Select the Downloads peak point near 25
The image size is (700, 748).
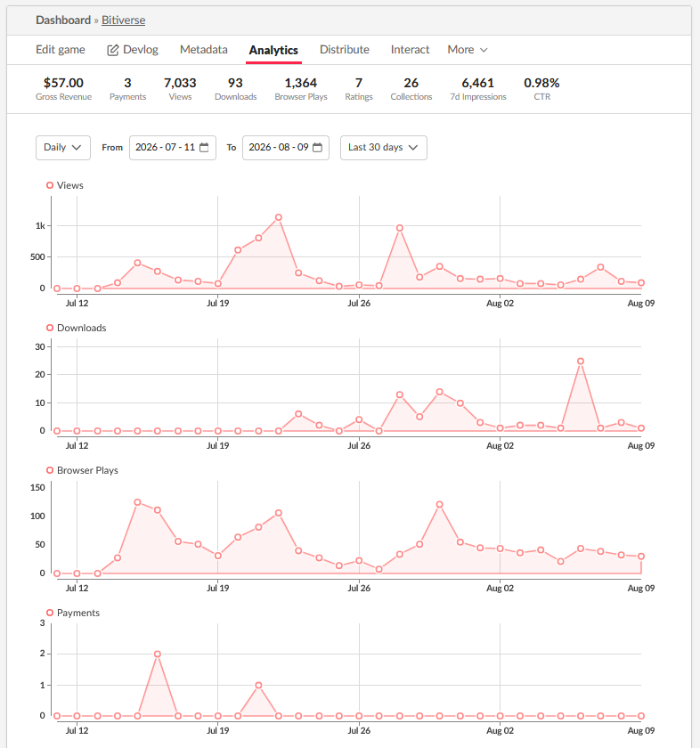[x=581, y=362]
